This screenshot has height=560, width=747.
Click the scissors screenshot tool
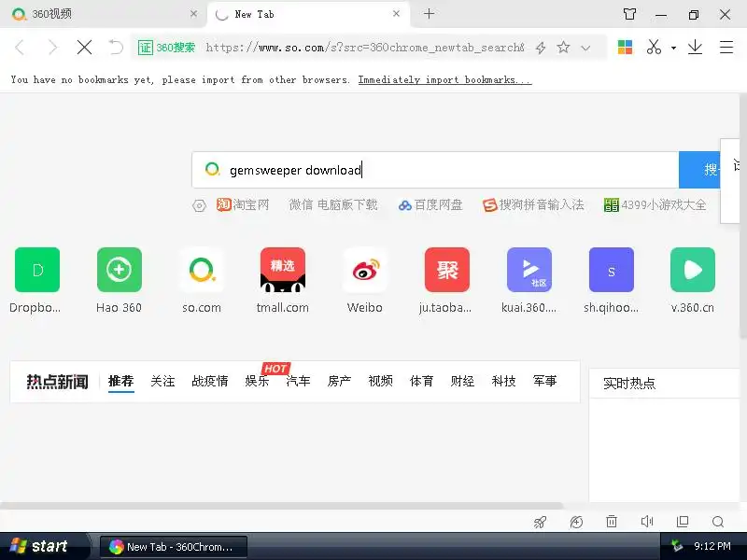[654, 48]
